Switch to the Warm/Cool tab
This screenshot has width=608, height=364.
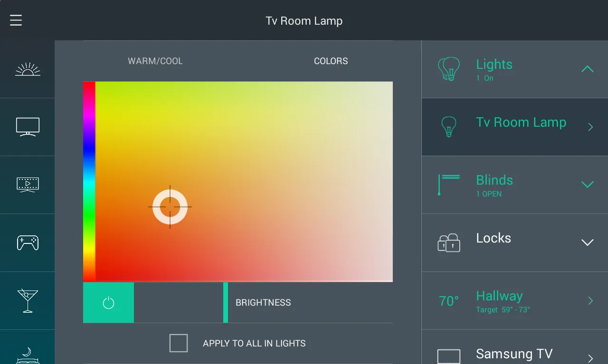coord(155,61)
